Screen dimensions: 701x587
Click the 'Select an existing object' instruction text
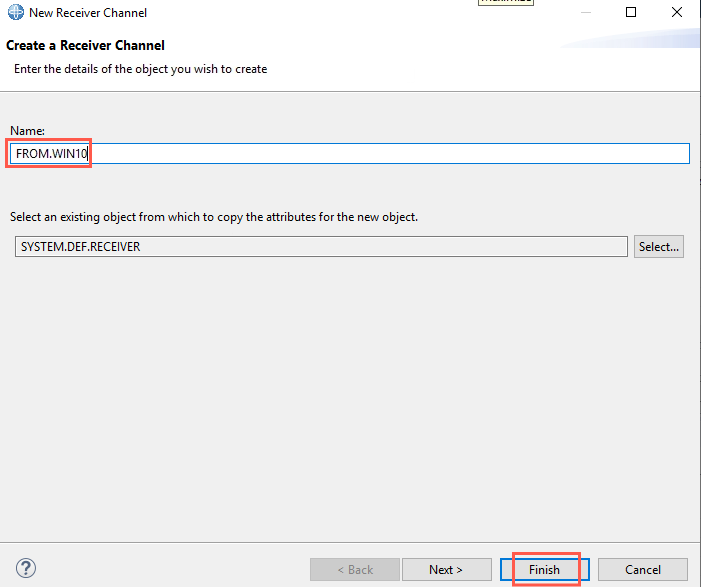[214, 217]
